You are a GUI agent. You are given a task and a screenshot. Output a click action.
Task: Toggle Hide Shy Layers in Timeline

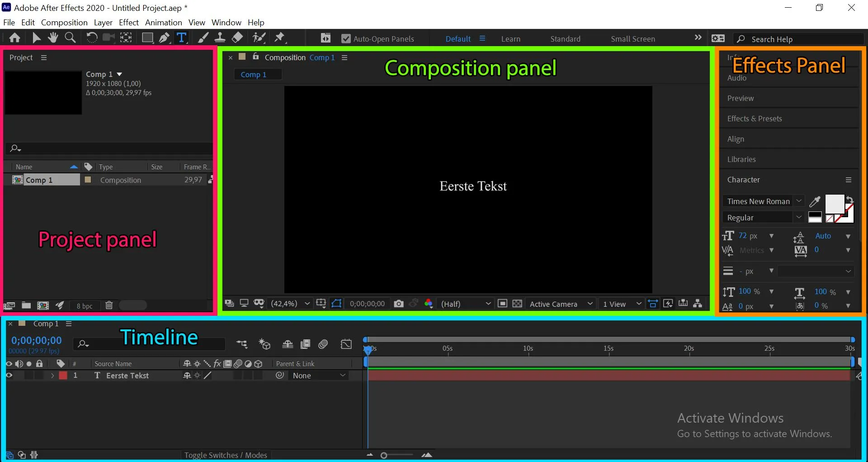(x=288, y=345)
